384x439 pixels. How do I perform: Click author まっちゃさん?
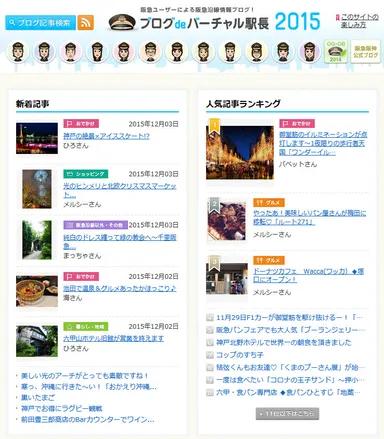[x=82, y=256]
